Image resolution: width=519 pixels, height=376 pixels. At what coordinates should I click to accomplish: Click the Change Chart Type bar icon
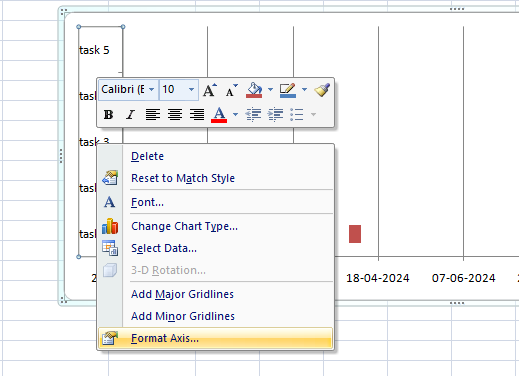[x=110, y=226]
